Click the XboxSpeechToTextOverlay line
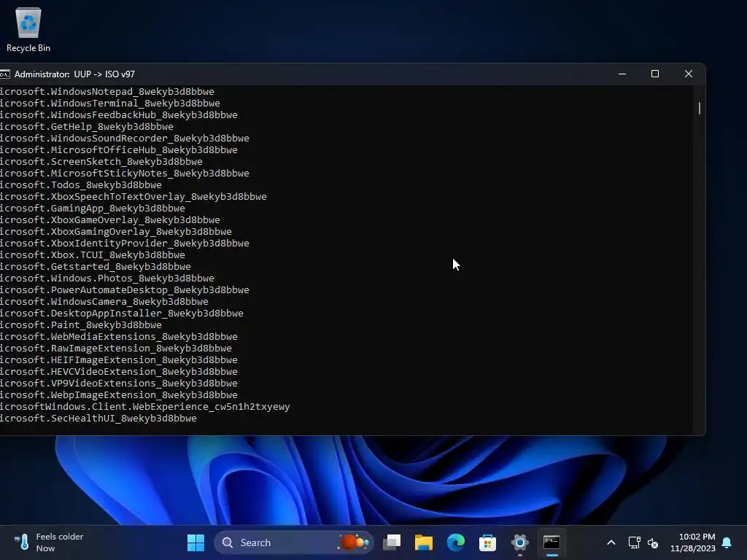Image resolution: width=747 pixels, height=560 pixels. point(133,197)
